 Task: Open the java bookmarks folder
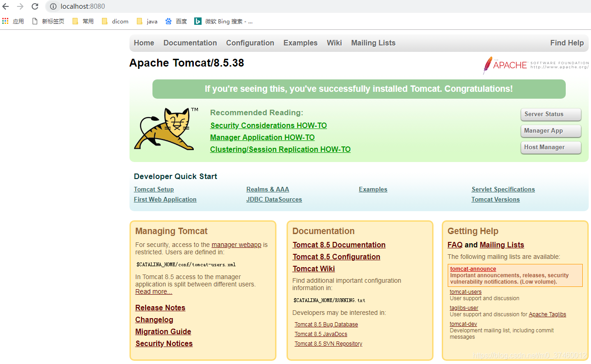click(147, 21)
